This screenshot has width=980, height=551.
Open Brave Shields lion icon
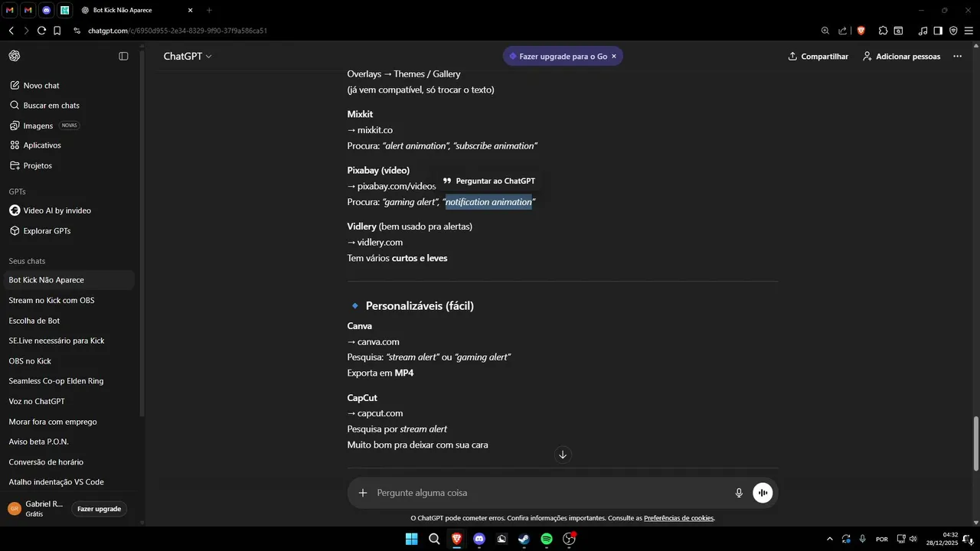pos(861,31)
